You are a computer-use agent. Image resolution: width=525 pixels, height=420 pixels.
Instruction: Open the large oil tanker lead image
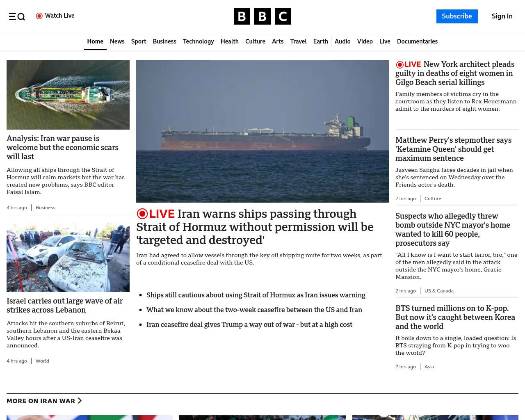point(262,131)
